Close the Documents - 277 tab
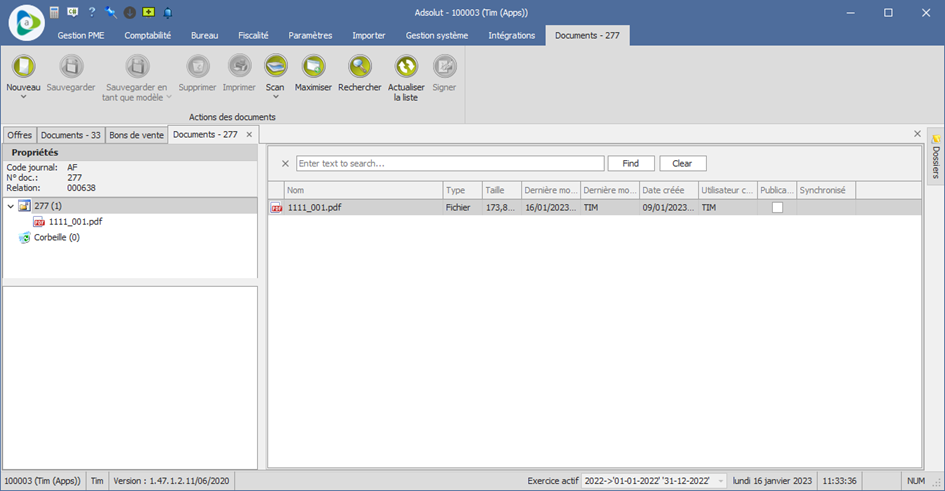 pos(249,135)
